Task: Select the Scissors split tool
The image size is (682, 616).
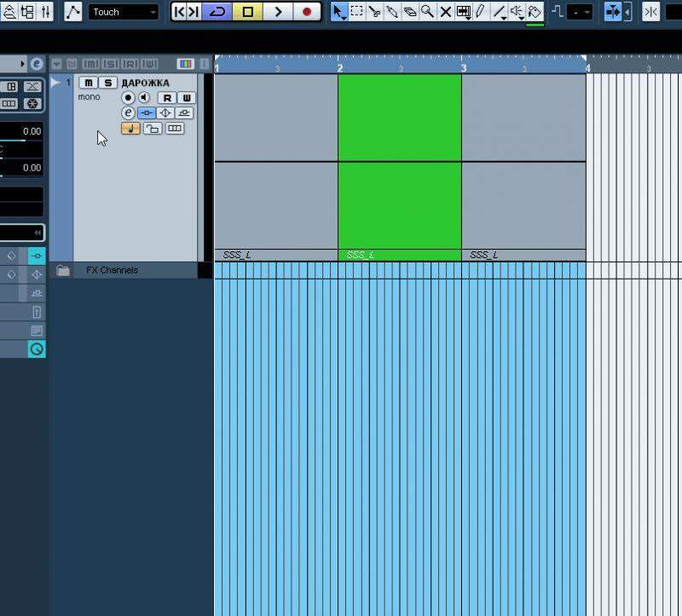Action: coord(374,12)
